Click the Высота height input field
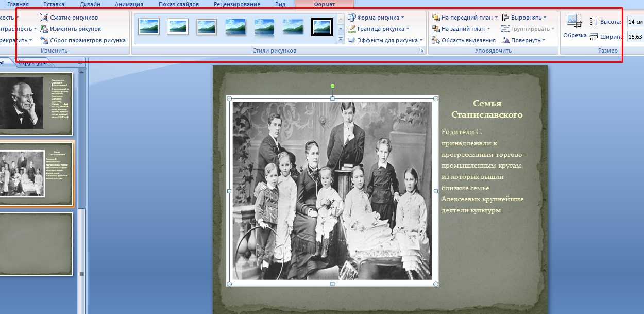Viewport: 644px width, 314px height. coord(635,22)
